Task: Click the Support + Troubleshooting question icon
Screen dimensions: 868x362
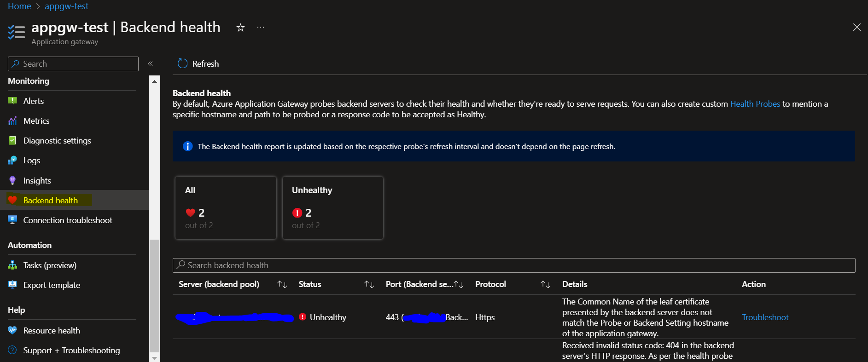Action: tap(12, 350)
